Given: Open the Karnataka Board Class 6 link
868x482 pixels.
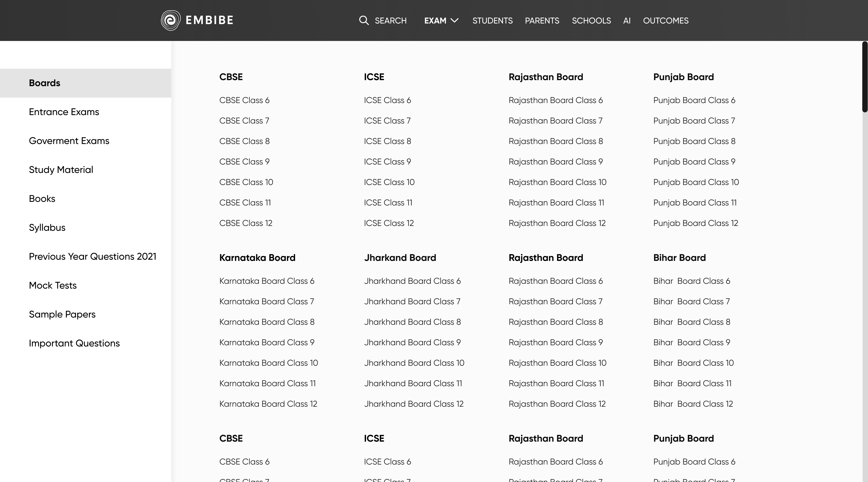Looking at the screenshot, I should click(267, 281).
